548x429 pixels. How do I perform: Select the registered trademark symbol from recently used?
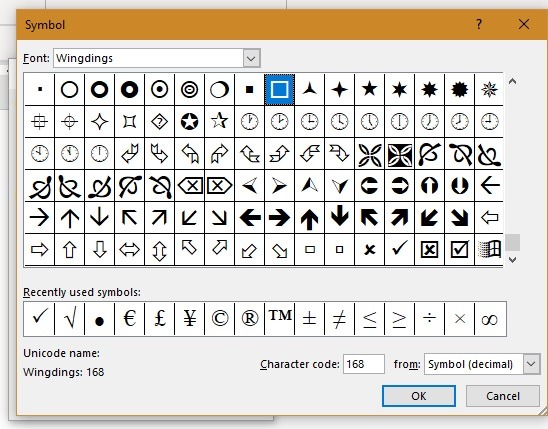[x=250, y=319]
